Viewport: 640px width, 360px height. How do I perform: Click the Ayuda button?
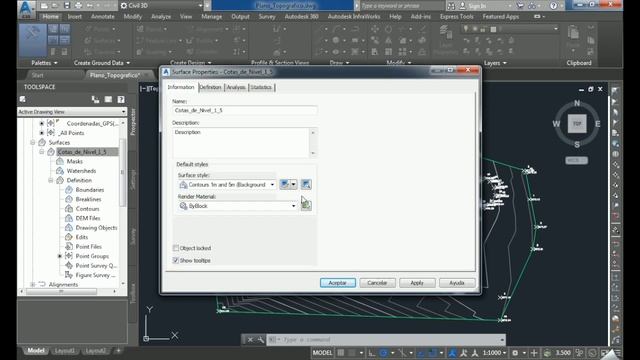pyautogui.click(x=457, y=283)
